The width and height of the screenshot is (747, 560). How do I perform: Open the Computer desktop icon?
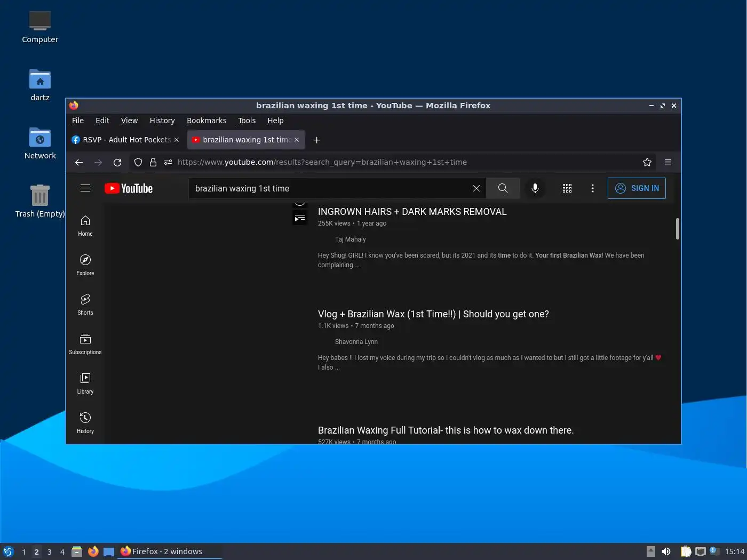coord(40,27)
